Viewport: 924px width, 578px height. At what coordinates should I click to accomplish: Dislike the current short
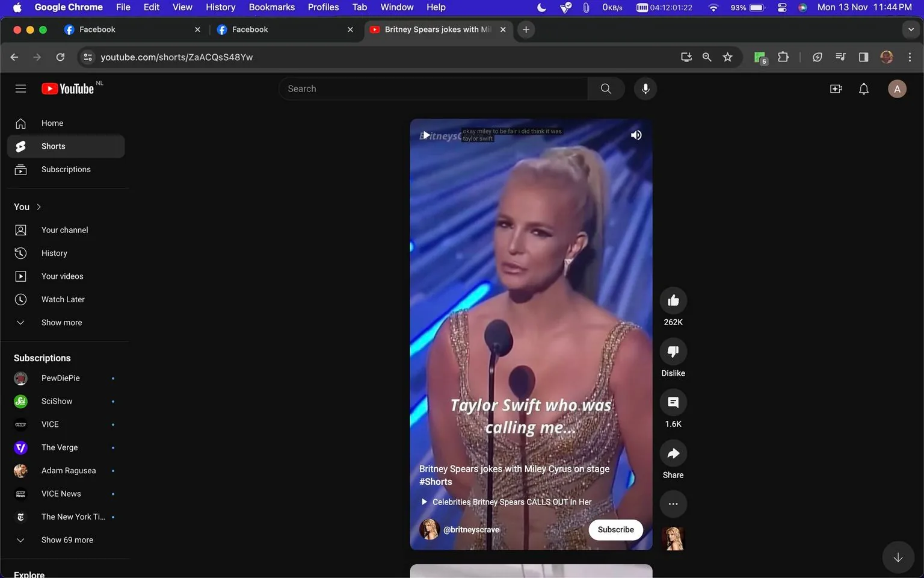673,351
